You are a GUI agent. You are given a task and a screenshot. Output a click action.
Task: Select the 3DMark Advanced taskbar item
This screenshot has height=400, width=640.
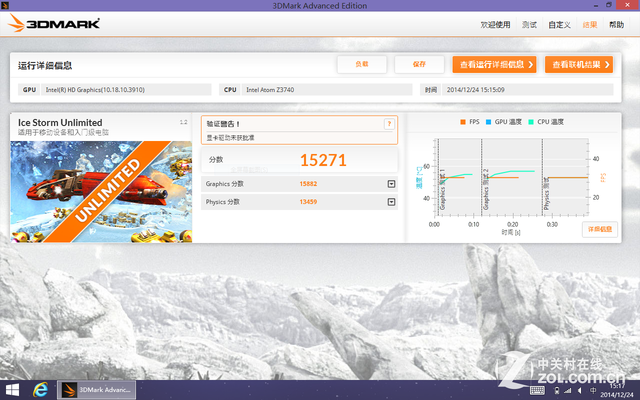point(96,390)
